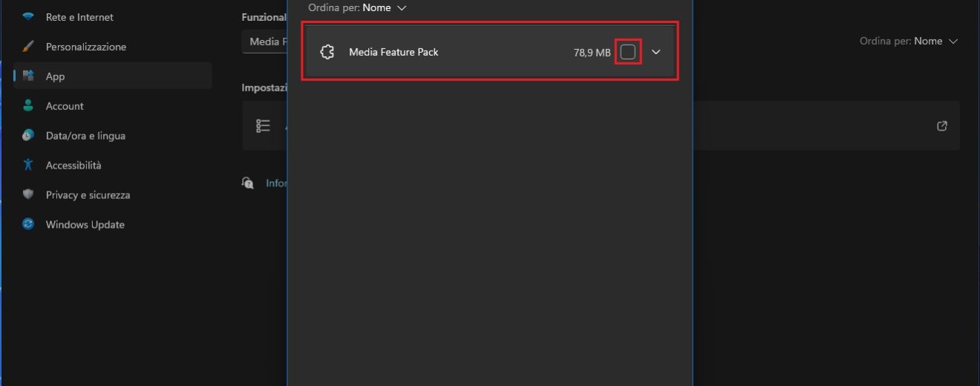Click the Data/ora e lingua globe icon
The height and width of the screenshot is (386, 980).
click(28, 135)
